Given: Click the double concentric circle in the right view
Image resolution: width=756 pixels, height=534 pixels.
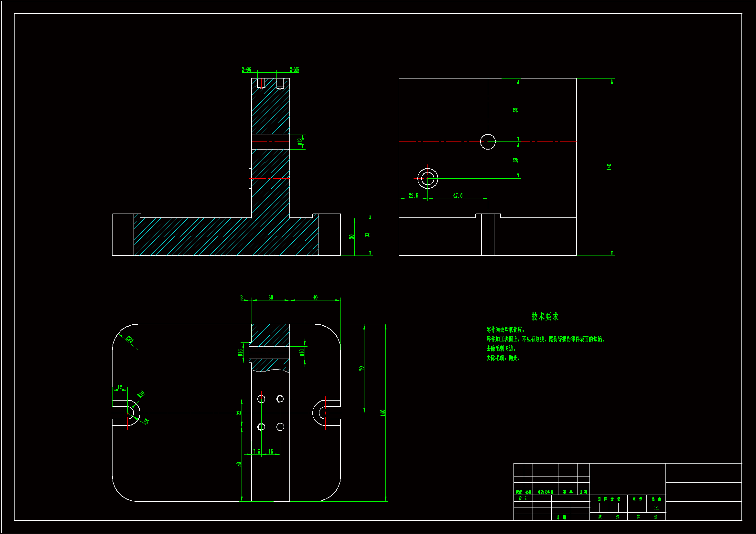Looking at the screenshot, I should 428,179.
